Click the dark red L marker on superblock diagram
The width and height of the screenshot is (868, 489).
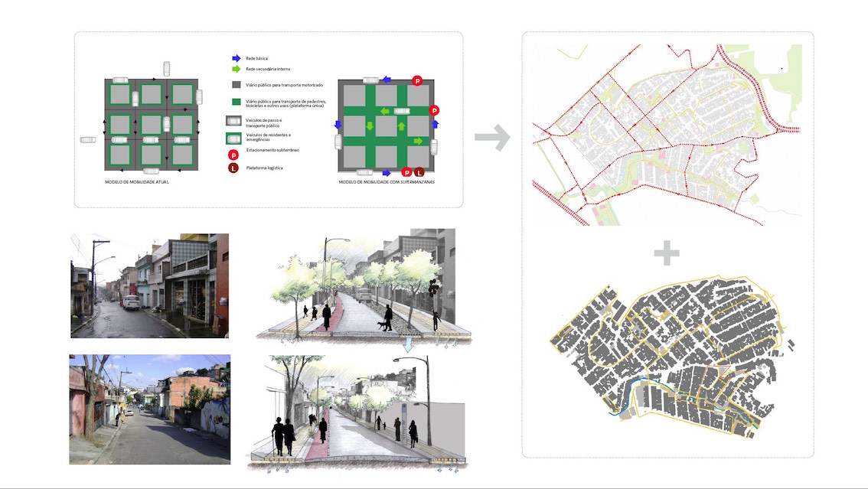(419, 171)
